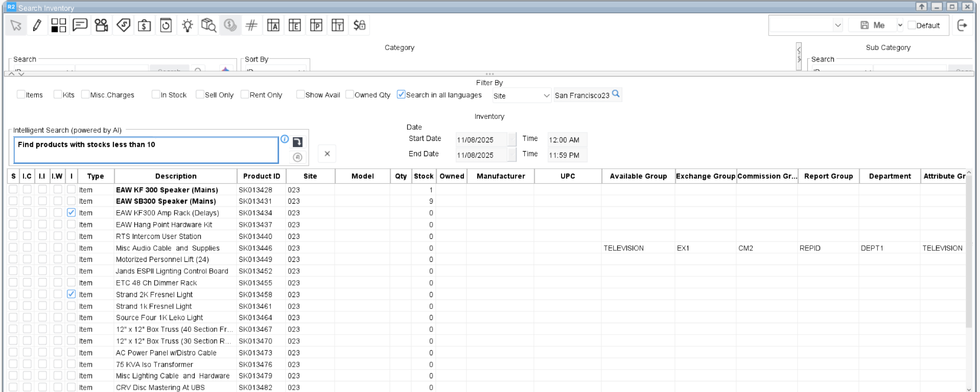Click the lightbulb toolbar icon
The image size is (980, 392).
point(188,25)
